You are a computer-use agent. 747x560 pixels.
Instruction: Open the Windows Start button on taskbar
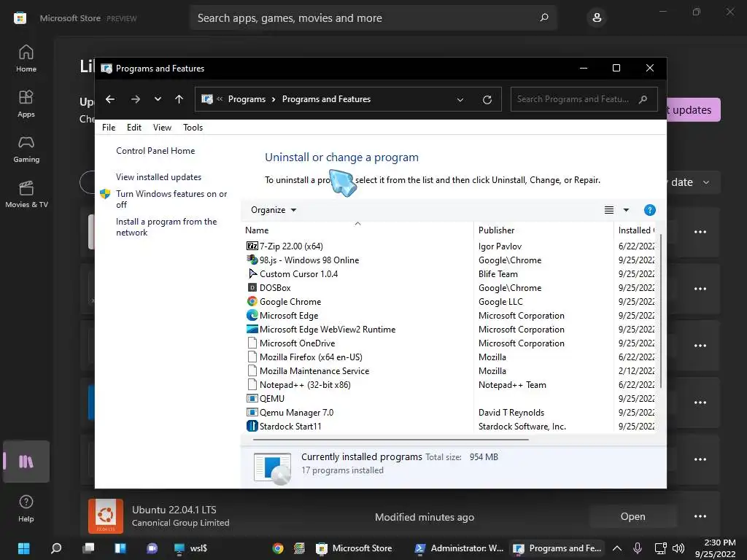pyautogui.click(x=23, y=548)
